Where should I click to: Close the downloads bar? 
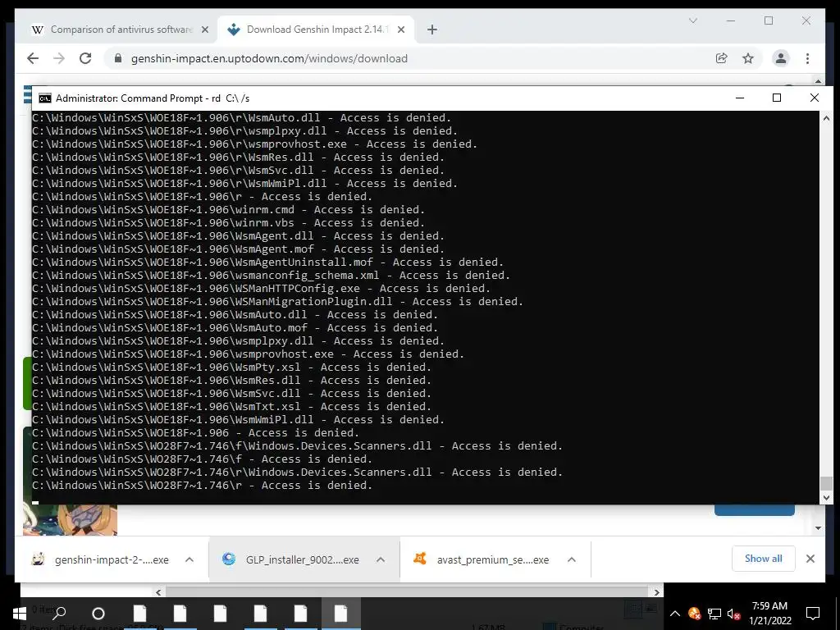(810, 559)
